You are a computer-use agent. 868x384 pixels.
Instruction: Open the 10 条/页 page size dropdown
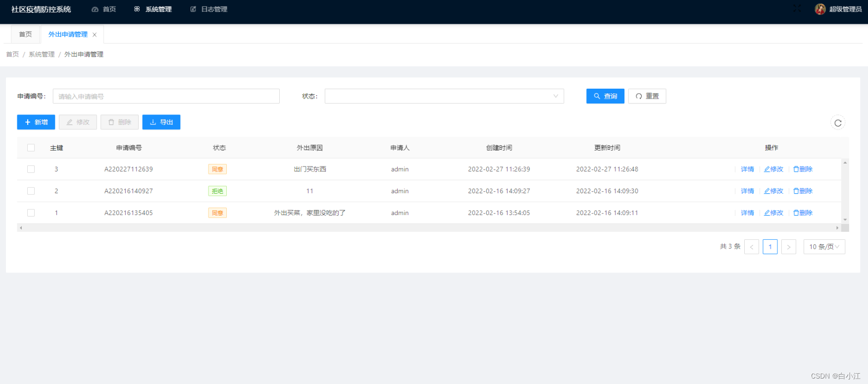coord(824,247)
